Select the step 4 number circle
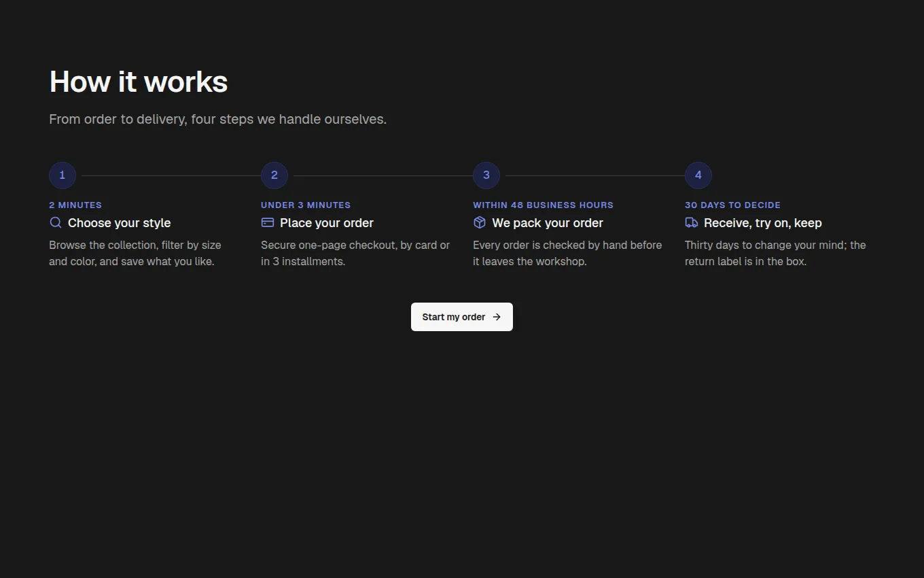 (698, 175)
